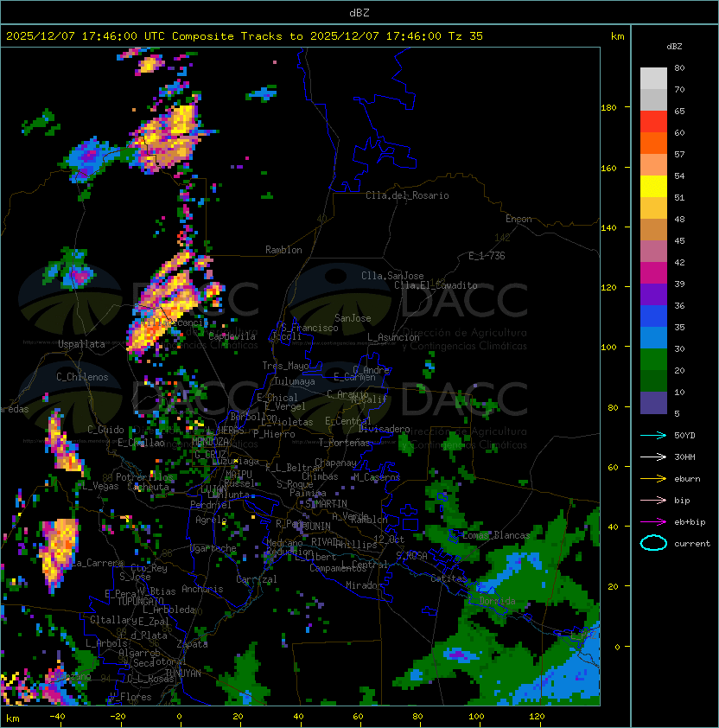Screen dimensions: 719x728
Task: Click the -40 tick on the horizontal km axis
Action: pyautogui.click(x=57, y=717)
